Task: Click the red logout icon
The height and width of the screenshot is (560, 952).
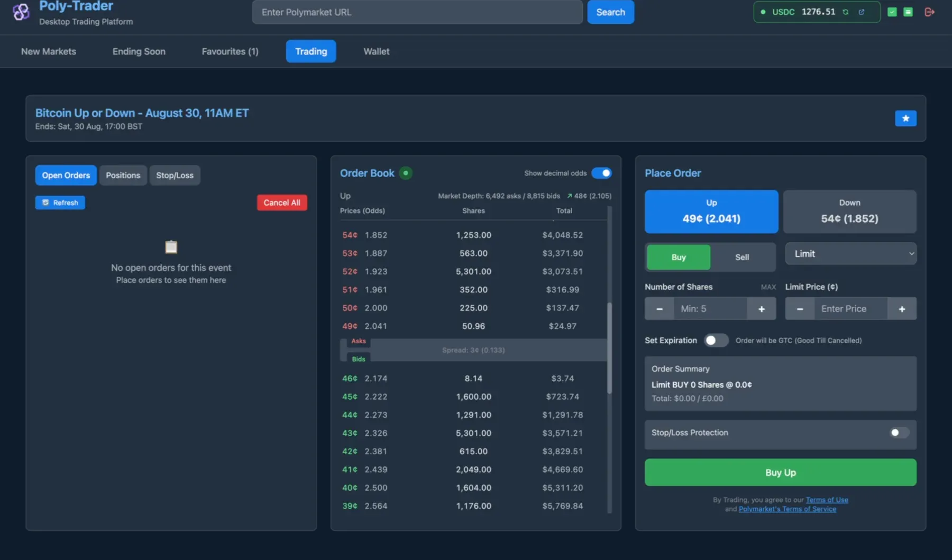Action: [x=929, y=12]
